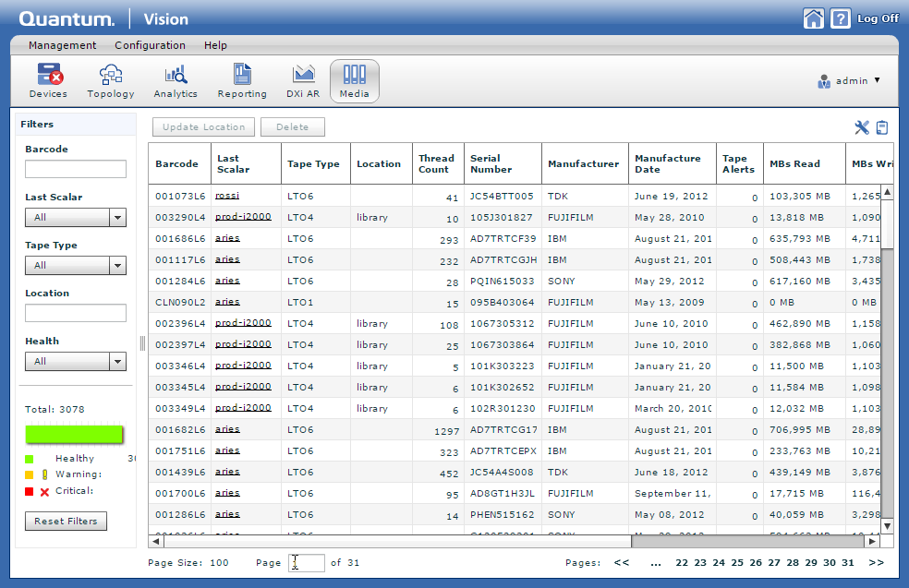
Task: Click the filter panel splitter handle
Action: click(x=142, y=343)
